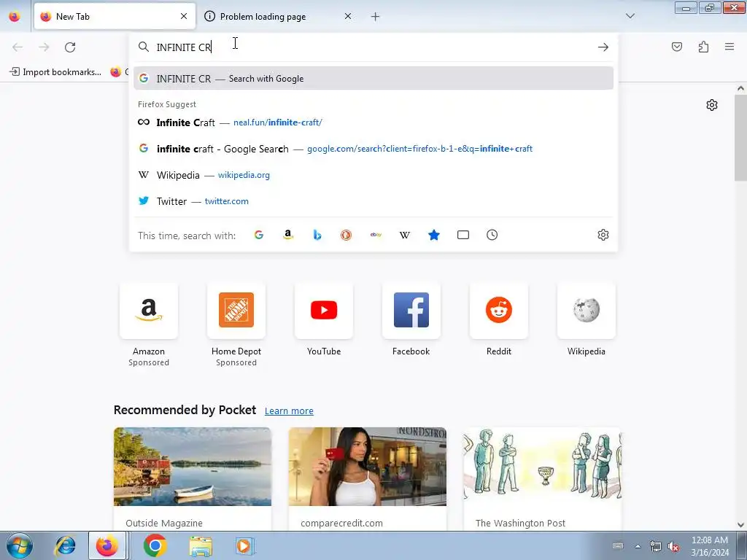Open new tab personalize gear icon
747x560 pixels.
(x=712, y=105)
